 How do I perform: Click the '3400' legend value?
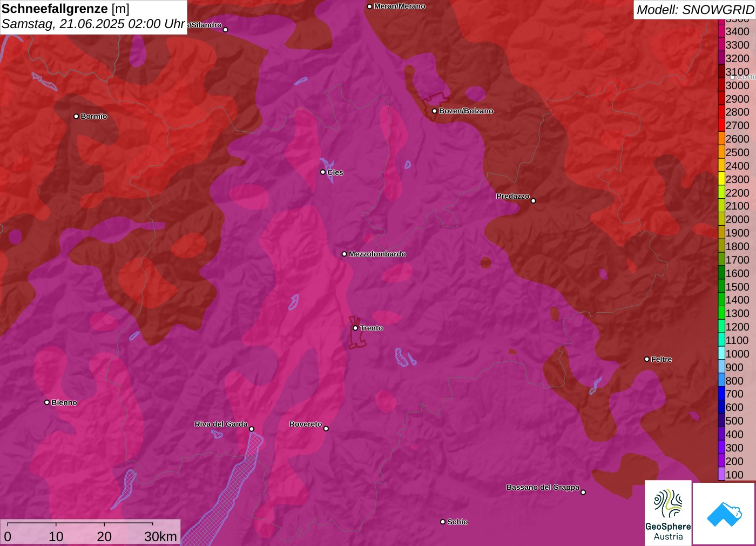[737, 31]
